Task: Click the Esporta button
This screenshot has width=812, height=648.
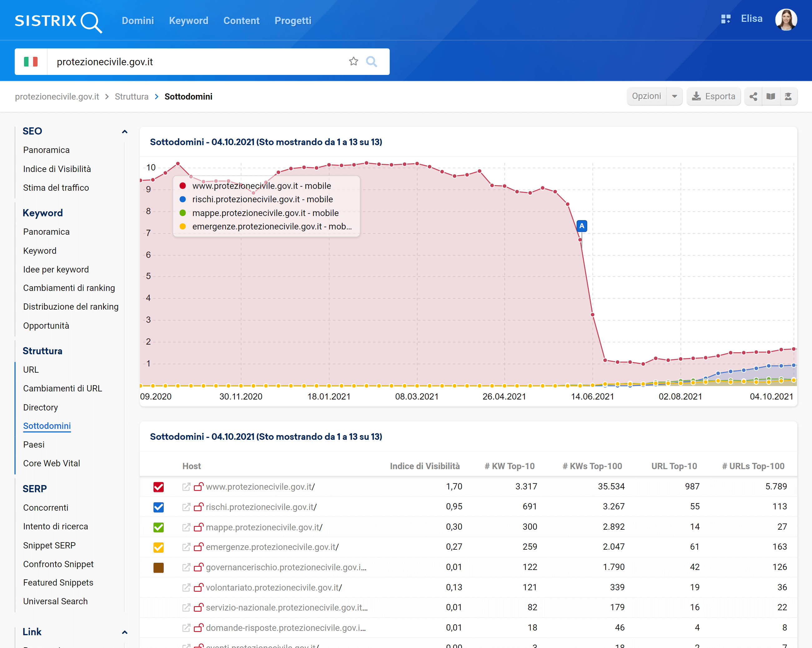Action: [714, 97]
